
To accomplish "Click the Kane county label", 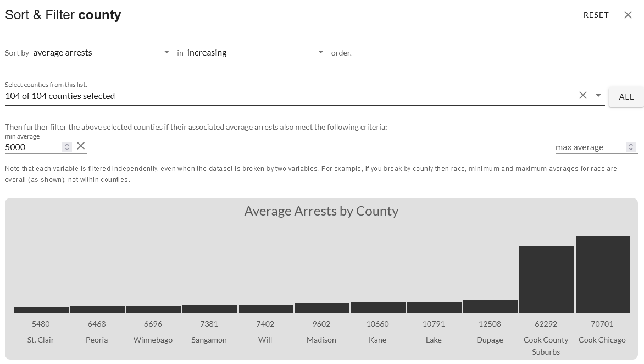I will [377, 340].
